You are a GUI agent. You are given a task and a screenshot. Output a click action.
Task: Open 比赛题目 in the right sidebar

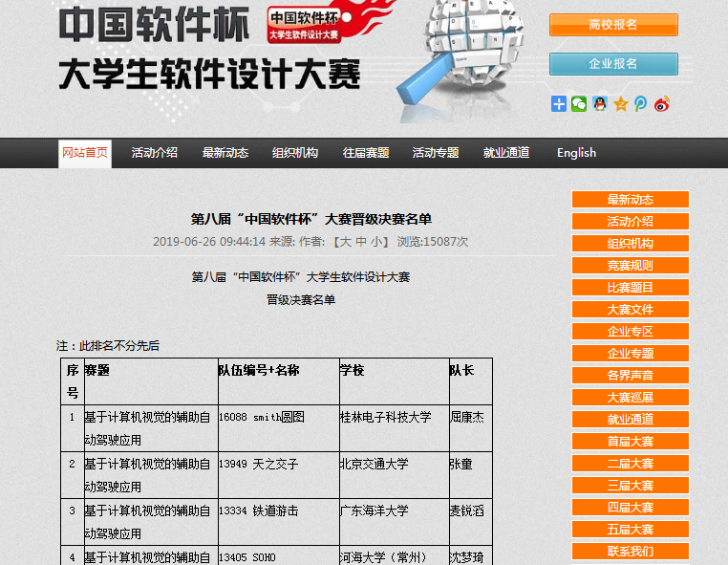(631, 288)
